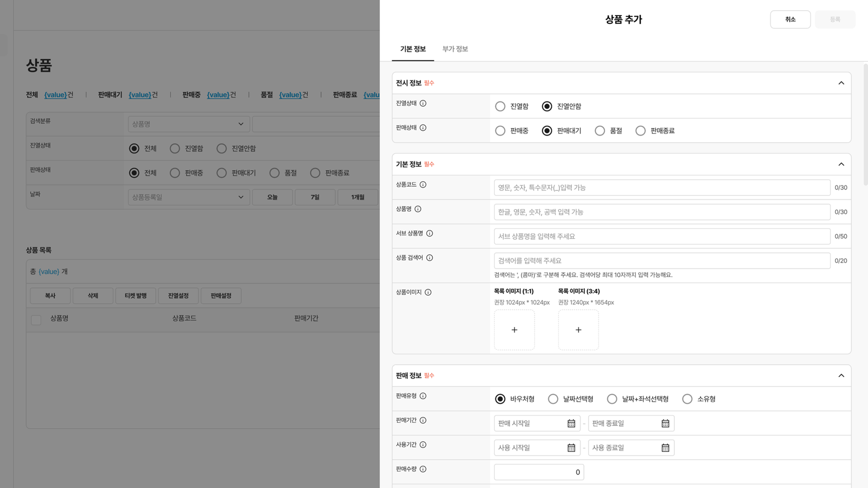Click the 진열설정 button
The image size is (868, 488).
(178, 296)
